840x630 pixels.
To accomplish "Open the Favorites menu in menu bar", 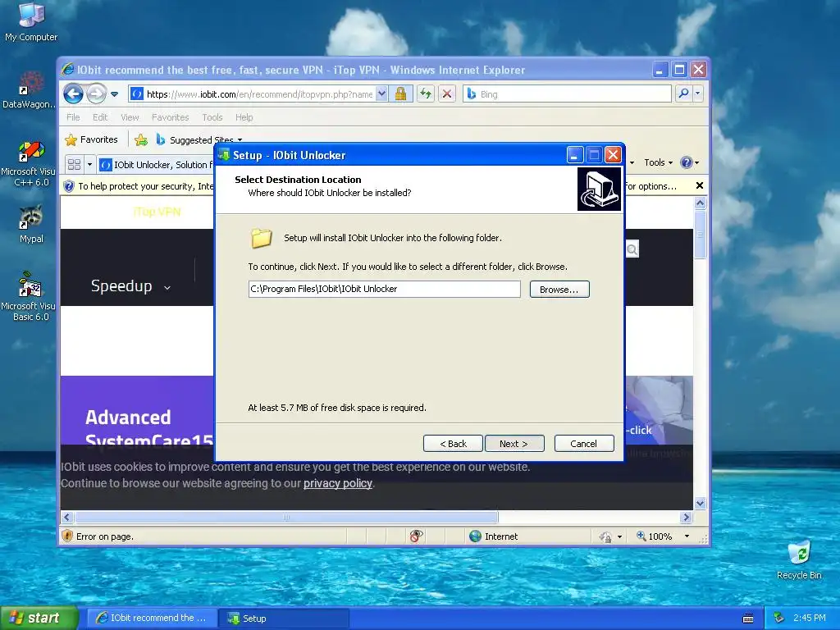I will 171,117.
